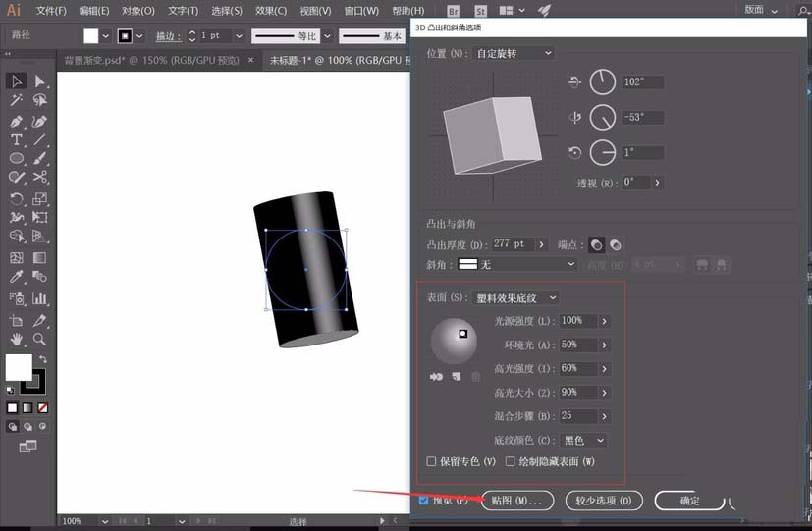Screen dimensions: 812x531
Task: Open the Bridge (Br) icon
Action: [454, 11]
